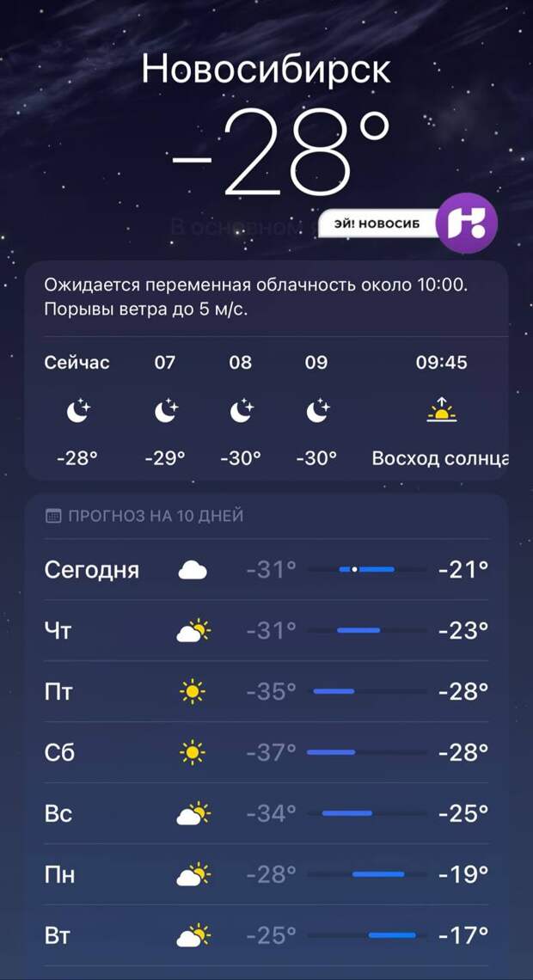Tap the Сб temperature range bar
Viewport: 533px width, 980px height.
367,752
